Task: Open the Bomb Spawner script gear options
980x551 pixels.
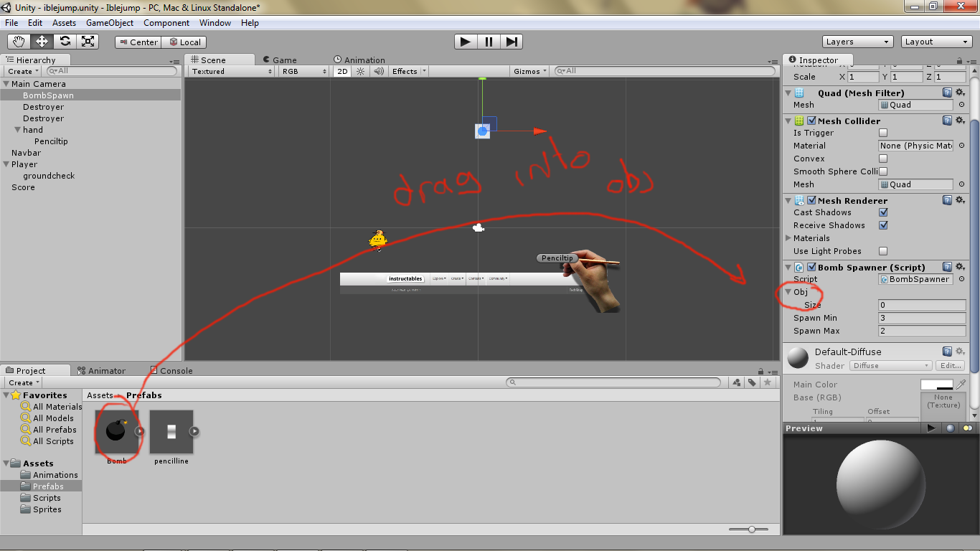Action: (960, 266)
